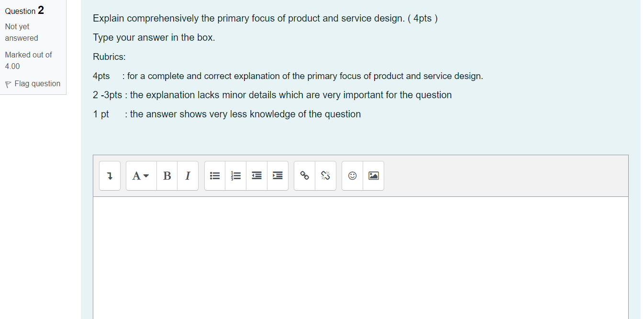Open the Insert link tool
Screen dimensions: 644x319
304,176
